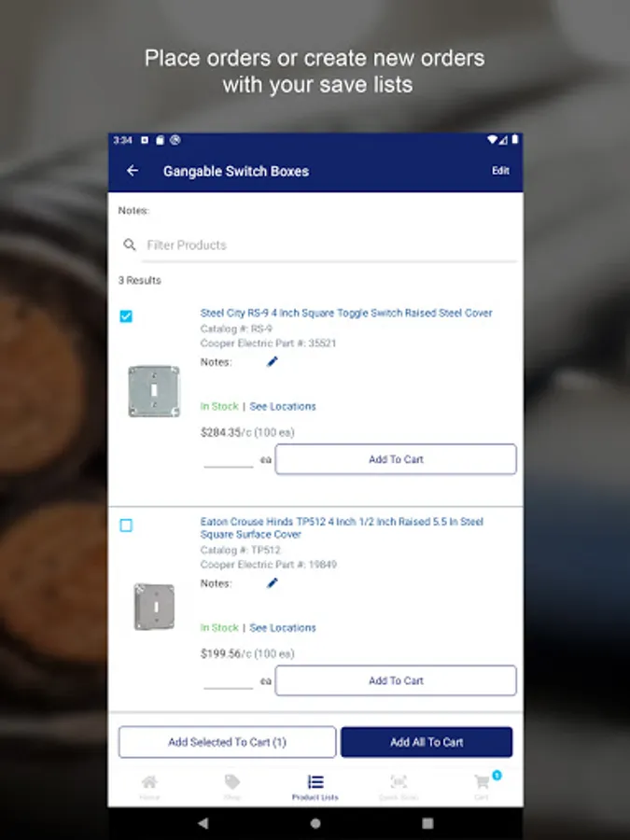Select price '$199.56/c (100 ea)'

coord(247,653)
